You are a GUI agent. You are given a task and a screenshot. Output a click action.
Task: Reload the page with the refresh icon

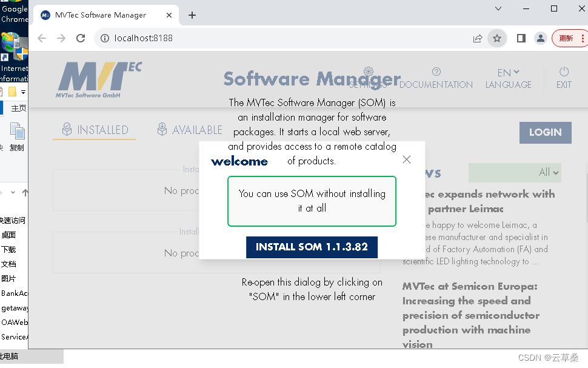pos(81,38)
